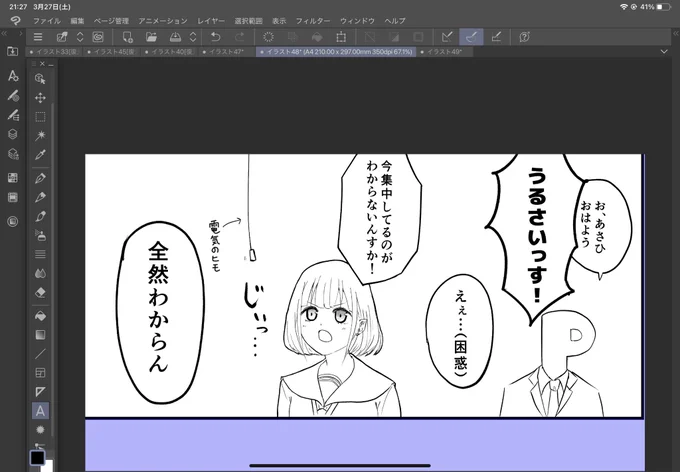680x472 pixels.
Task: Toggle the Invert selected area icon
Action: coord(394,37)
